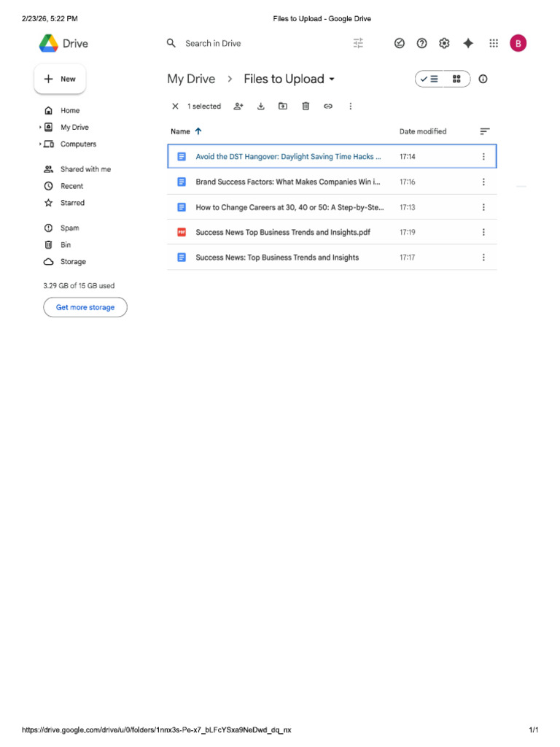Open Starred in the sidebar
560x747 pixels.
point(72,203)
